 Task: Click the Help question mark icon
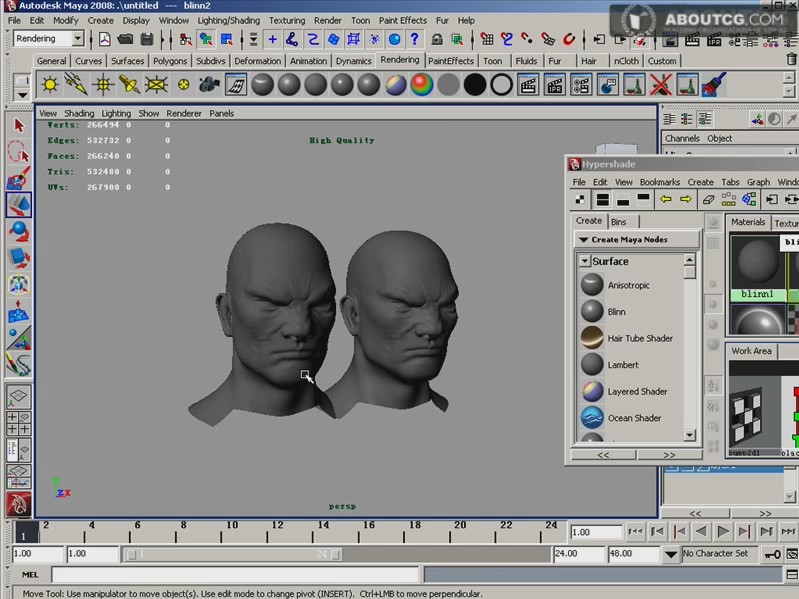click(414, 39)
